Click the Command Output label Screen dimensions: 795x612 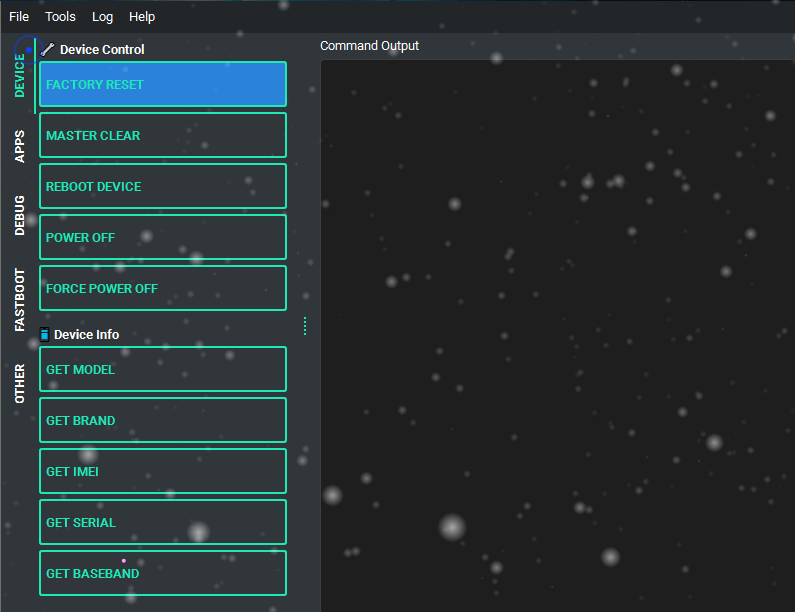pyautogui.click(x=369, y=46)
